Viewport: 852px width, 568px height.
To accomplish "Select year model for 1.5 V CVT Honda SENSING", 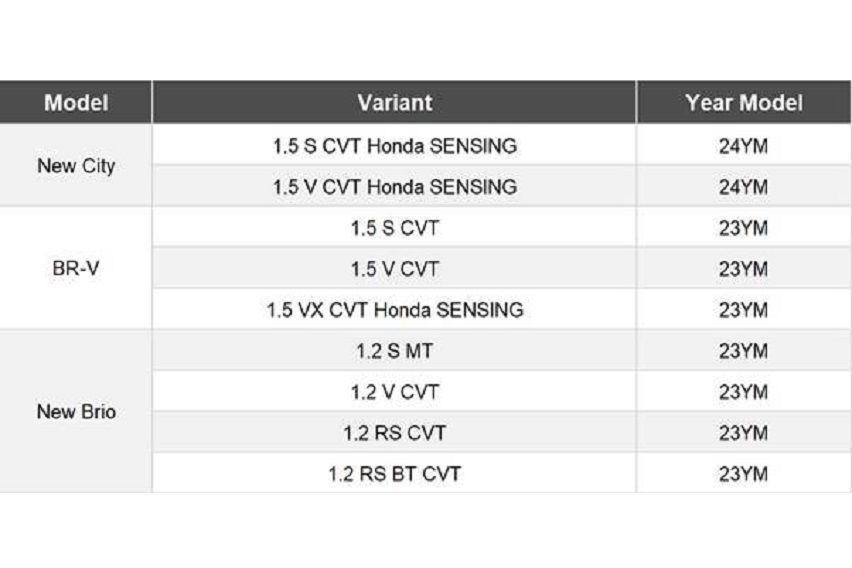I will pyautogui.click(x=743, y=187).
